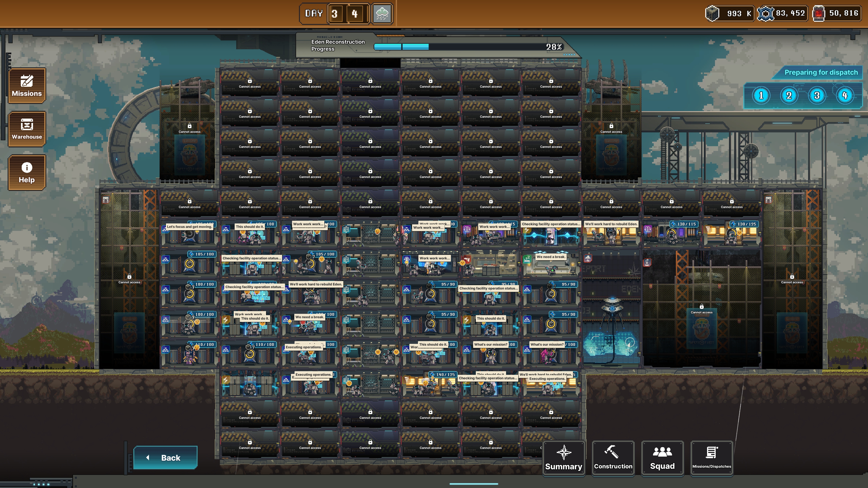Click the gray cube resource icon
Screen dimensions: 868x488
coord(712,14)
